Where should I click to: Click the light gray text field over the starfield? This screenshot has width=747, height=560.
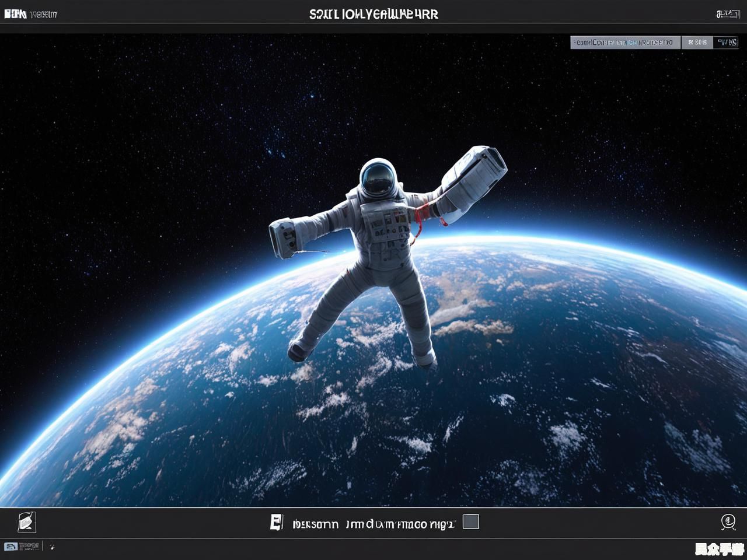[625, 42]
